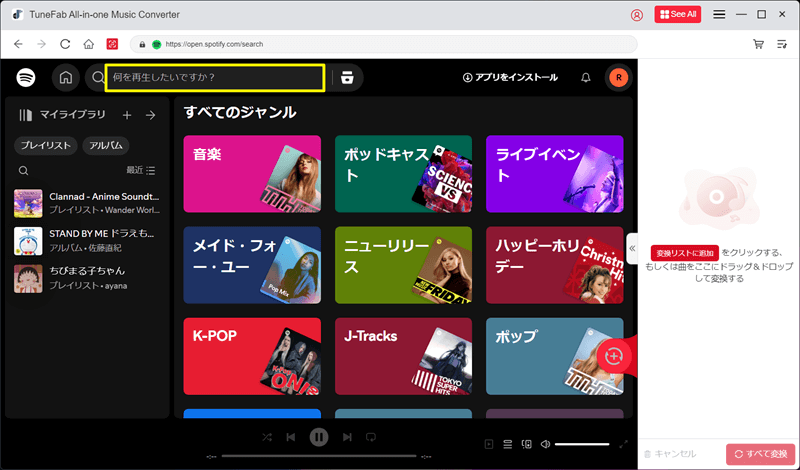
Task: Open Clannad - Anime Soundtrack playlist
Action: 87,203
